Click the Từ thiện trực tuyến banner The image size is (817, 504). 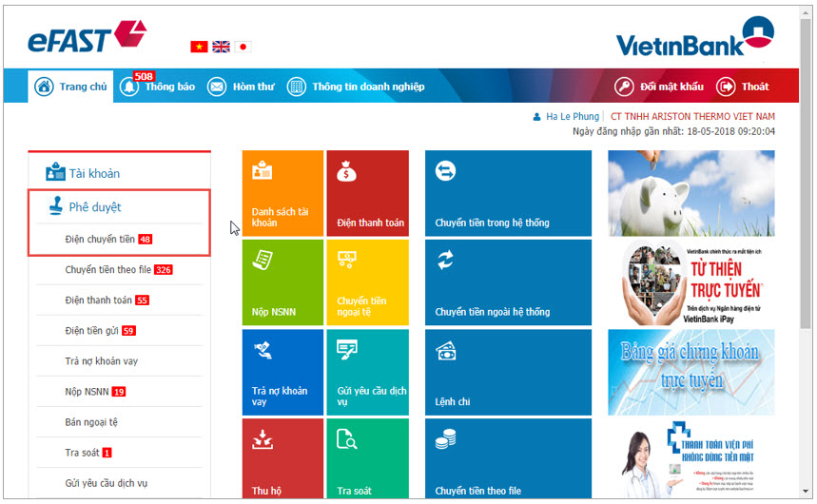pyautogui.click(x=691, y=281)
